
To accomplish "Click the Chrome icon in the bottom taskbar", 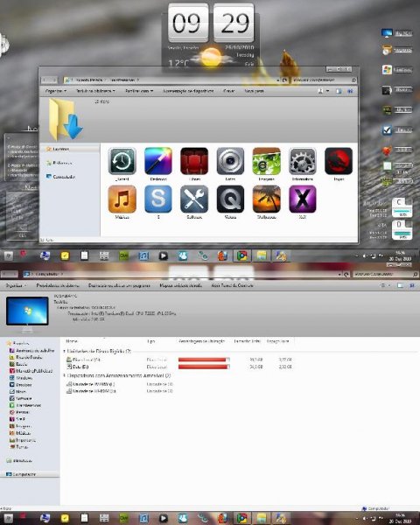I will click(x=242, y=518).
